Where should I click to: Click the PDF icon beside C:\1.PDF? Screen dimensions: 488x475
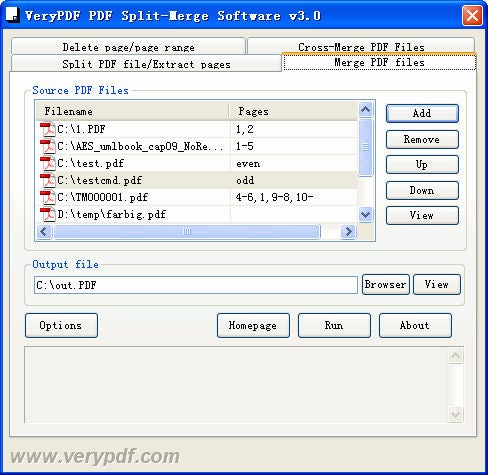[x=48, y=129]
